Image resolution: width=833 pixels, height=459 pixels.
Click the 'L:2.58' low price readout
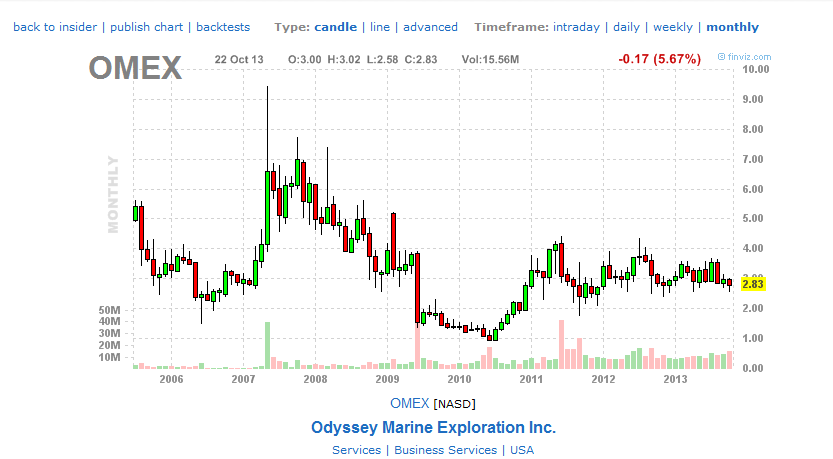click(382, 60)
